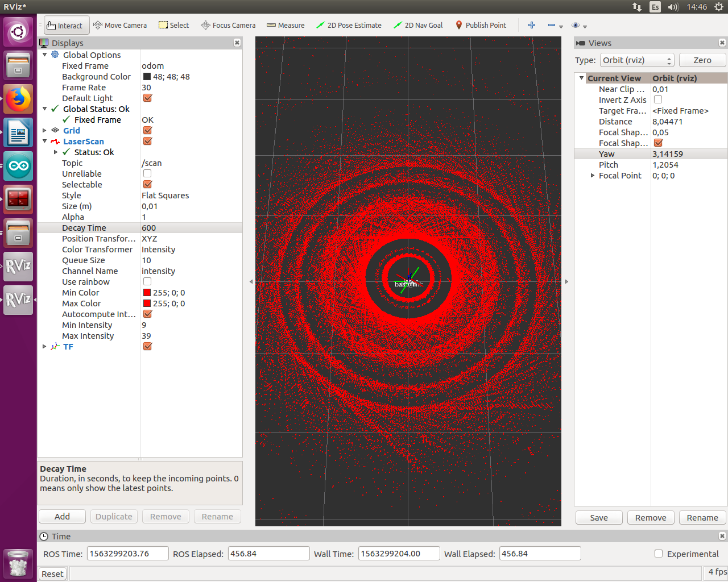This screenshot has width=728, height=582.
Task: Activate the Move Camera tool
Action: (x=120, y=26)
